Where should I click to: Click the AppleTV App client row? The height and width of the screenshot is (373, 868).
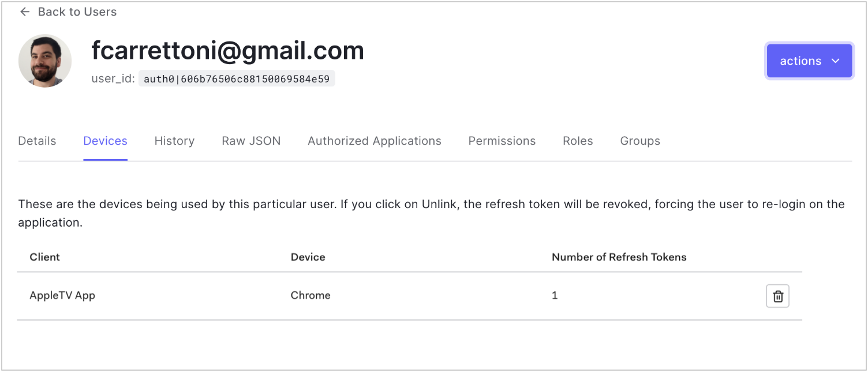click(62, 295)
